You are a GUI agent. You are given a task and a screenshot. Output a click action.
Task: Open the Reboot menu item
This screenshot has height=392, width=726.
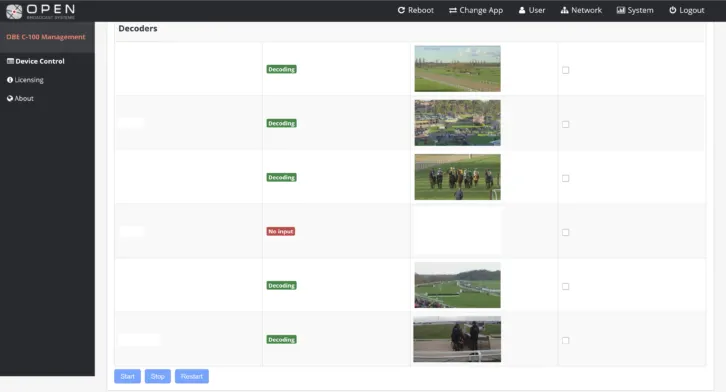(416, 10)
